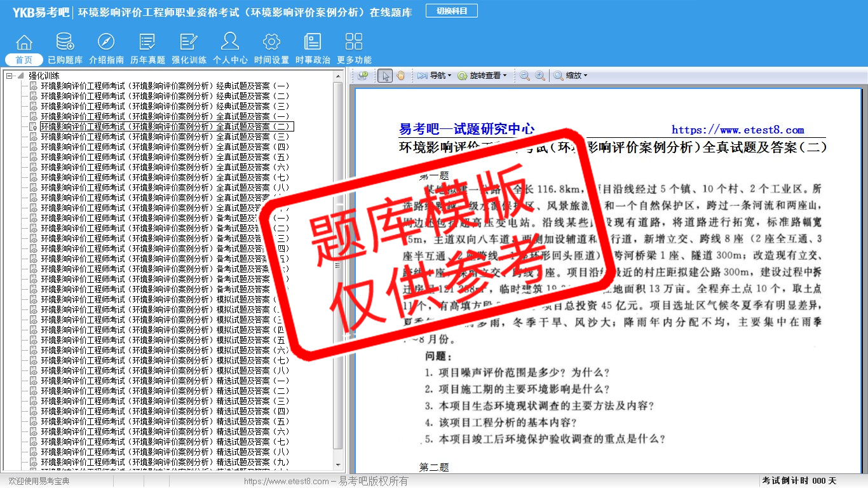Screen dimensions: 868x488
Task: Switch to the 首页 home tab
Action: 24,60
